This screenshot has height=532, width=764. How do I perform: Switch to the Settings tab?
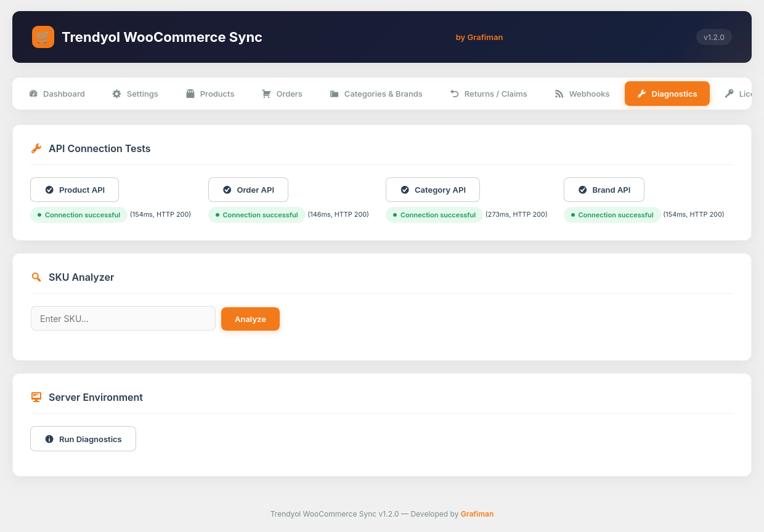coord(135,94)
